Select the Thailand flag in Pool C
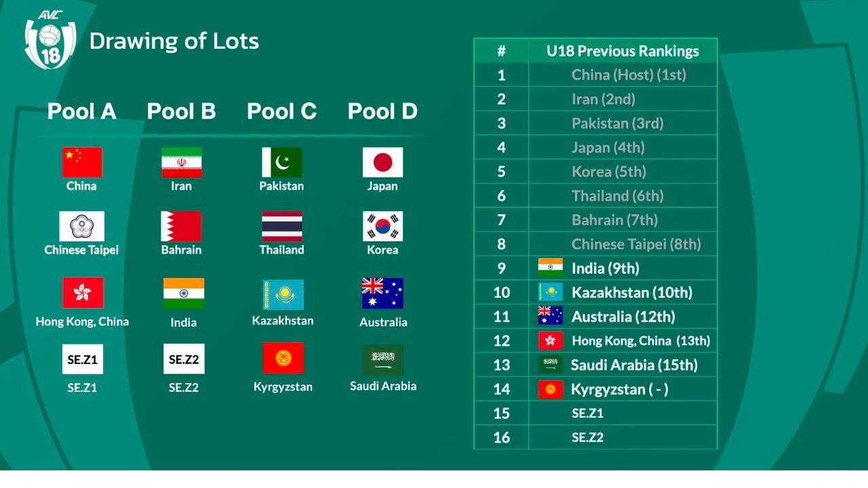This screenshot has height=488, width=868. [282, 226]
